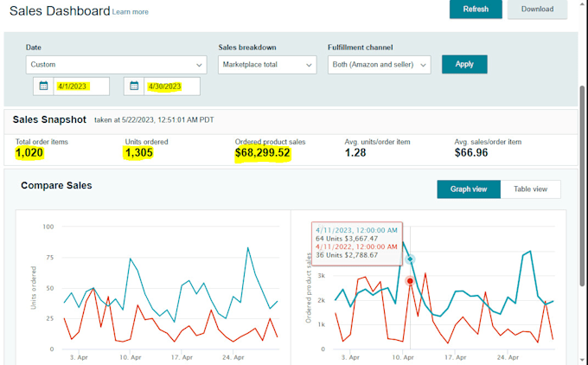Apply the selected filters
The width and height of the screenshot is (588, 365).
[x=464, y=64]
